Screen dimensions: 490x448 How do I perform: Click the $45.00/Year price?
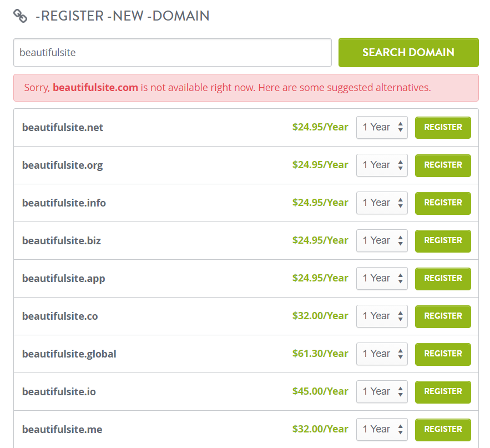pos(320,391)
